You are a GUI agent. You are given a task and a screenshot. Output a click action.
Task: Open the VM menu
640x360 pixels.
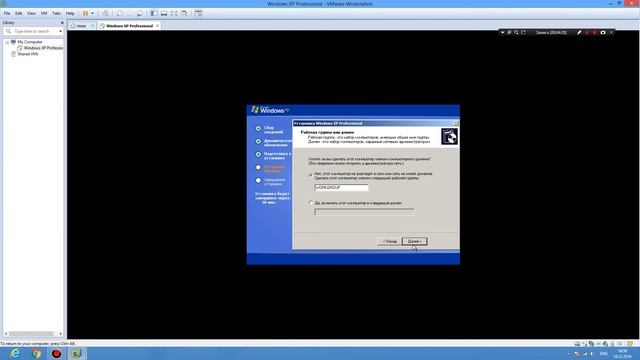click(44, 13)
